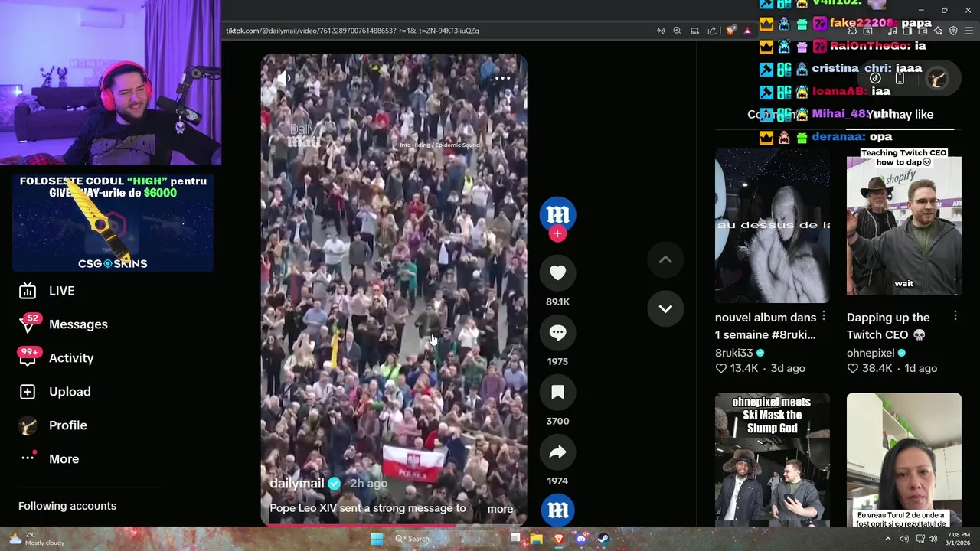Screen dimensions: 980x551
Task: Click the Dapping up the Twitch CEO title
Action: pos(888,326)
